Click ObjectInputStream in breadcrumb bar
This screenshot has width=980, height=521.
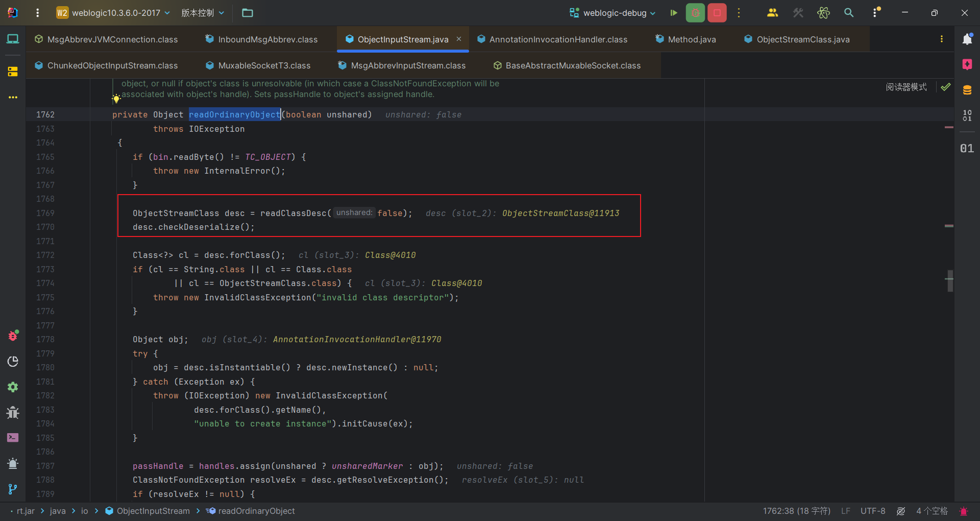(148, 511)
